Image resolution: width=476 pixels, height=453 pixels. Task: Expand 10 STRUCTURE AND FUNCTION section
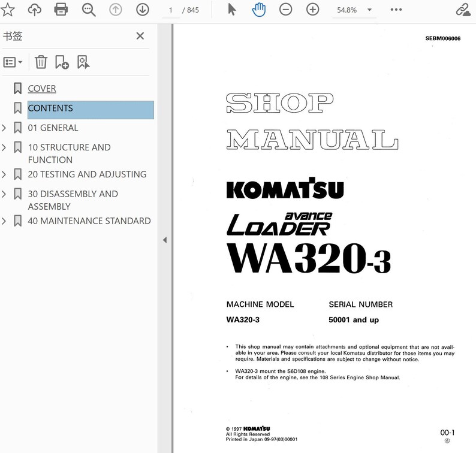(4, 147)
